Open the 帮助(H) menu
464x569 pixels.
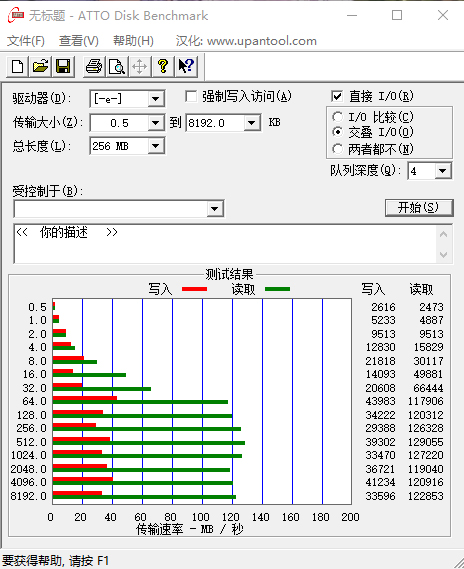[134, 41]
